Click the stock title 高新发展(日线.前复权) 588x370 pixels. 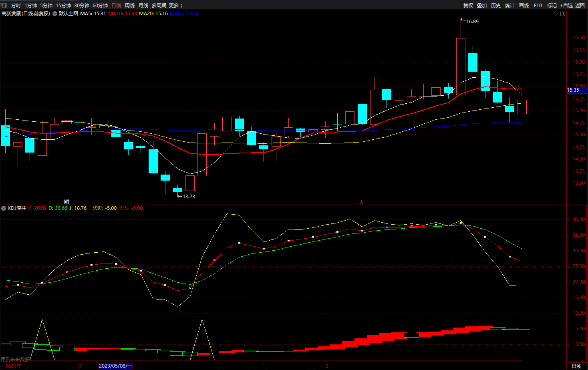pos(26,14)
